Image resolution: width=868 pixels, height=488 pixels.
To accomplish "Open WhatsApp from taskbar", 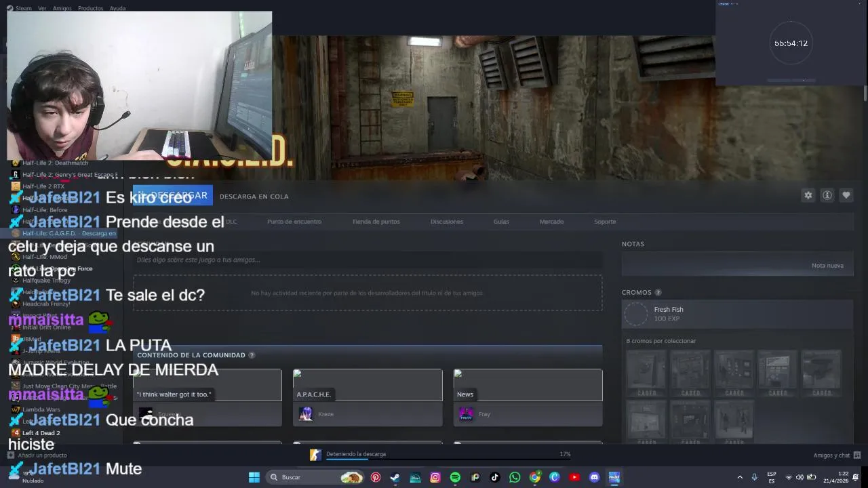I will pyautogui.click(x=515, y=477).
